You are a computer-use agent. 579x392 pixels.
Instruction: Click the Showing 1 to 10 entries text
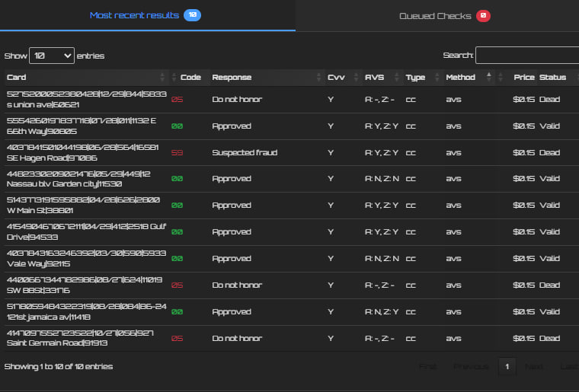pyautogui.click(x=59, y=367)
